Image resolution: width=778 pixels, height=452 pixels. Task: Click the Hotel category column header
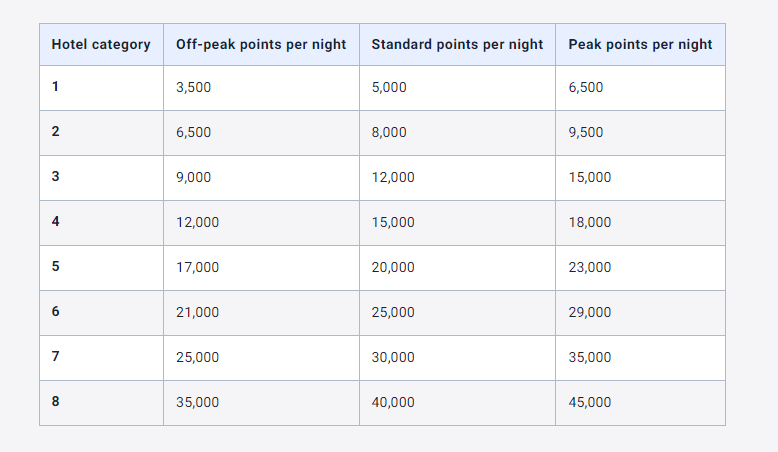coord(101,44)
